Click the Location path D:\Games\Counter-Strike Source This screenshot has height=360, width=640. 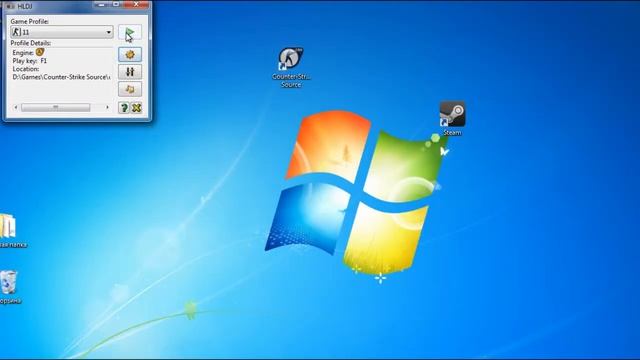click(x=61, y=77)
